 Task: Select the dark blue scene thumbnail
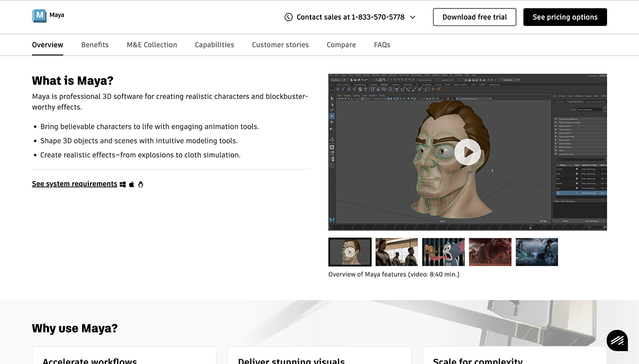coord(537,252)
